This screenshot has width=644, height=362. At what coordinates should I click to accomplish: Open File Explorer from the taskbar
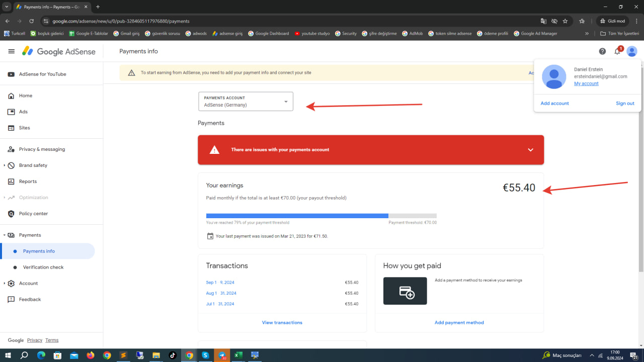click(156, 355)
